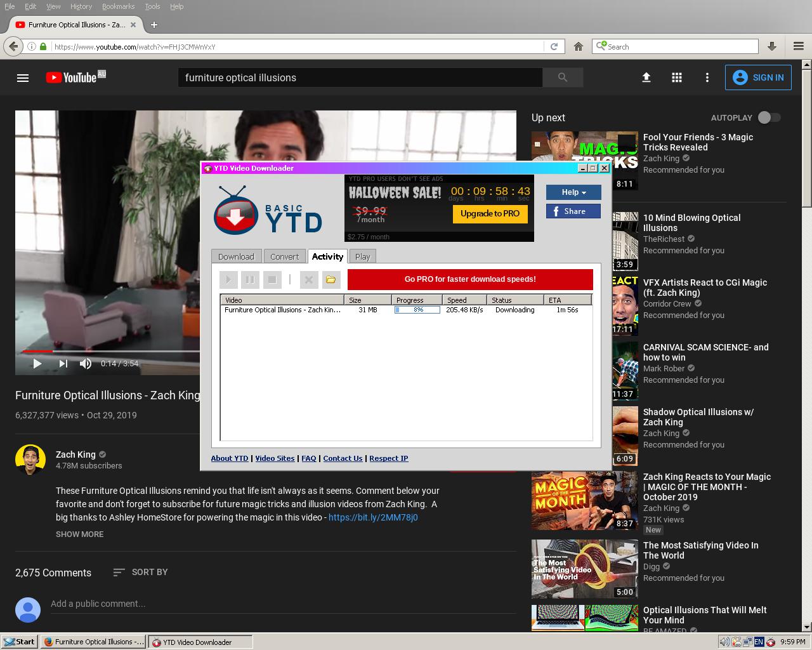Screen dimensions: 812x650
Task: Open the About YTD link
Action: pyautogui.click(x=230, y=458)
